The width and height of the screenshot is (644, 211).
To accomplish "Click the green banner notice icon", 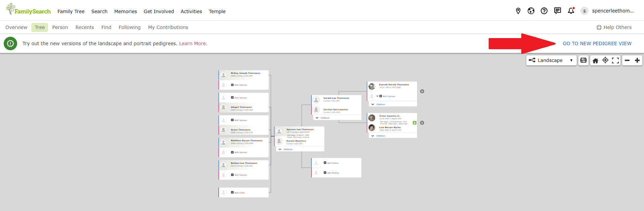I will click(10, 43).
